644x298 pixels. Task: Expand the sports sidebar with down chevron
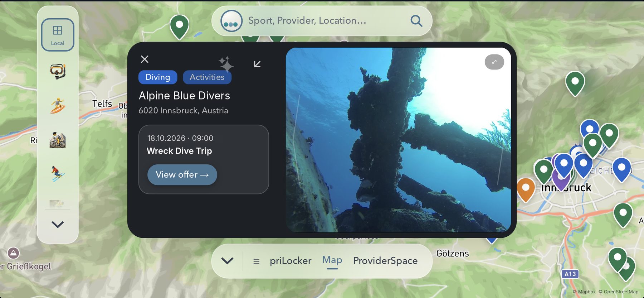click(x=58, y=225)
